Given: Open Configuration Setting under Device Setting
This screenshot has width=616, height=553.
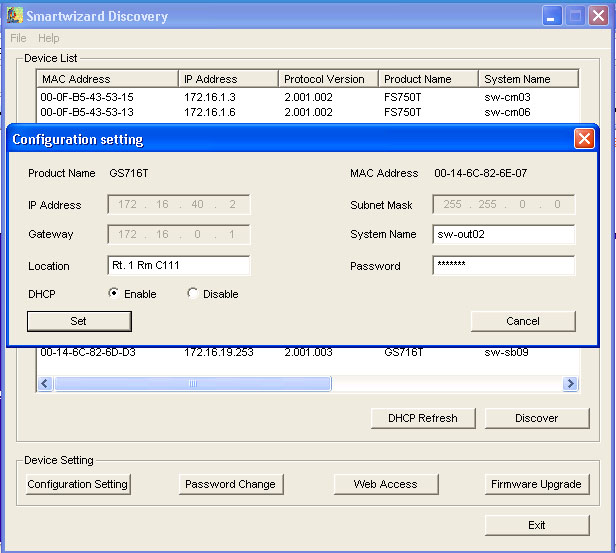Looking at the screenshot, I should point(78,484).
